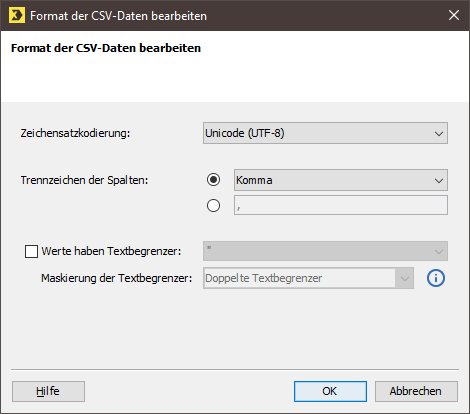
Task: Click the Doppelte Textbegrenzer dropdown
Action: click(308, 278)
